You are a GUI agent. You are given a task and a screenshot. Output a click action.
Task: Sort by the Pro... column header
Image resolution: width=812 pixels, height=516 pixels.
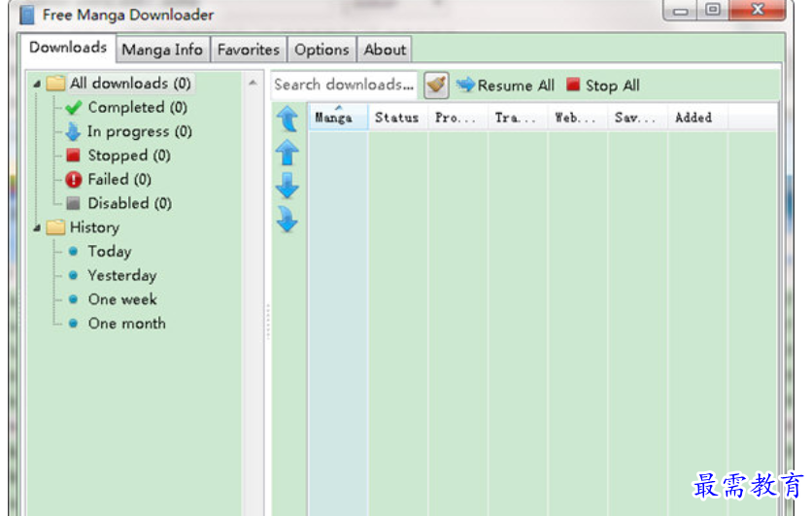pos(457,117)
